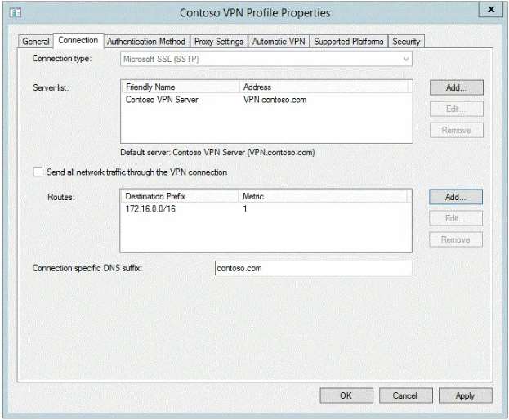Cancel the profile properties dialog
Screen dimensions: 509x420
point(406,395)
